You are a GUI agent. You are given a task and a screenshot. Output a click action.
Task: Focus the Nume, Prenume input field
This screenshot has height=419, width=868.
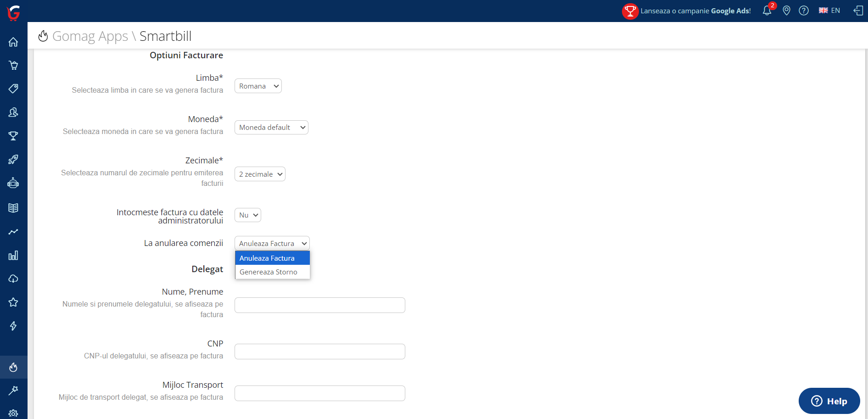click(320, 305)
